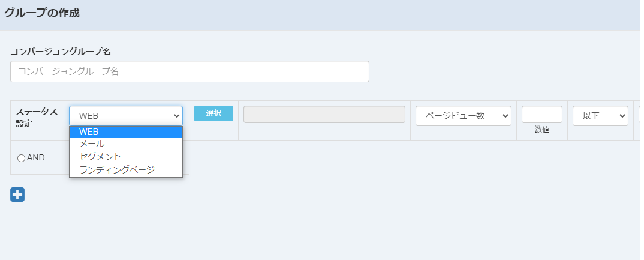Click the greyed-out field beside 選択
Image resolution: width=644 pixels, height=260 pixels.
[324, 114]
